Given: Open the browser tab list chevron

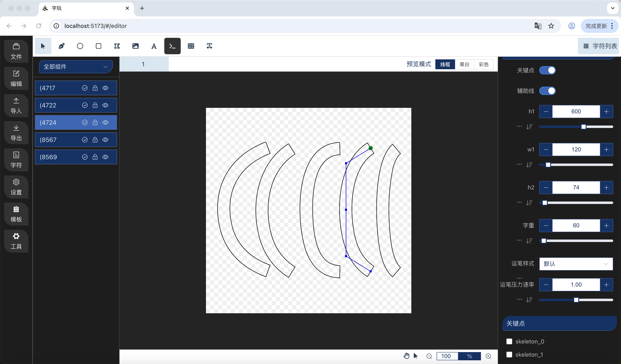Looking at the screenshot, I should click(613, 8).
